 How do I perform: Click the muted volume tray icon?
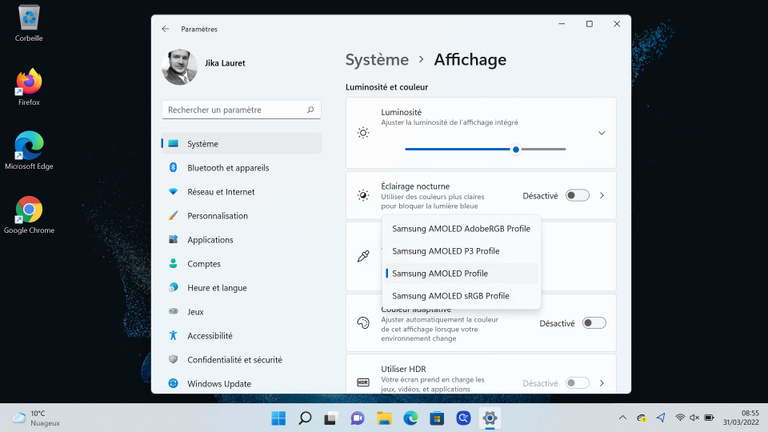click(x=694, y=417)
